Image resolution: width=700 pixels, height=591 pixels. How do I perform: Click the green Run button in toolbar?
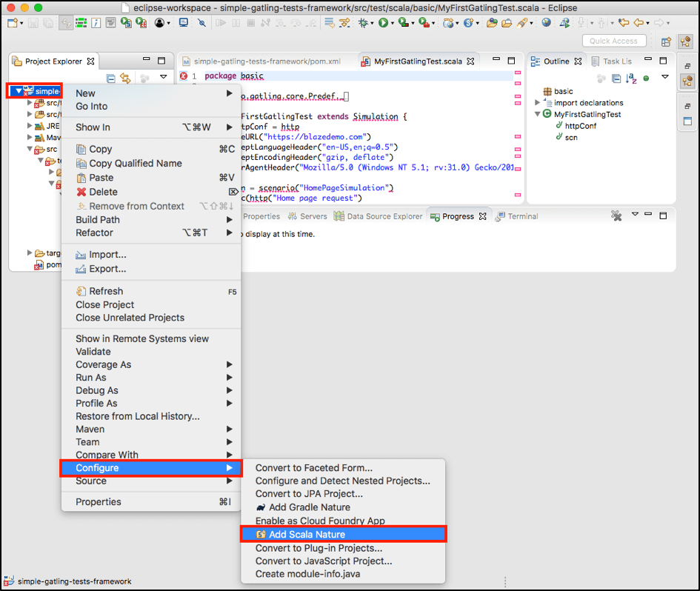pyautogui.click(x=383, y=23)
